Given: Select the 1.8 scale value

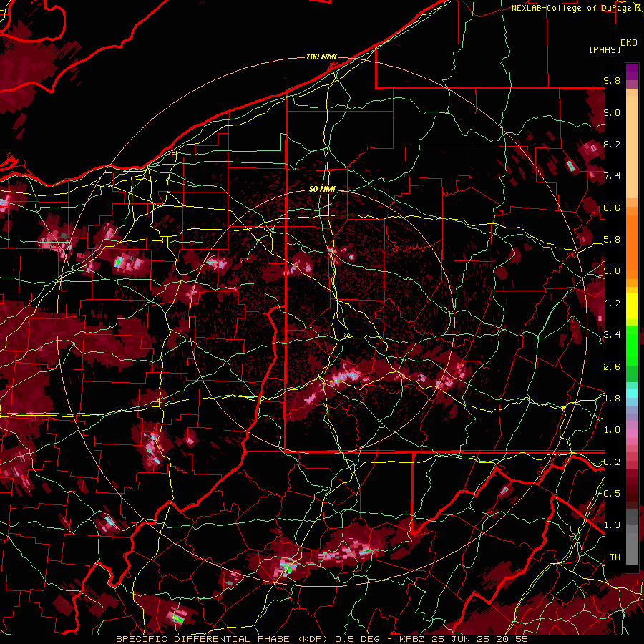Looking at the screenshot, I should coord(612,399).
